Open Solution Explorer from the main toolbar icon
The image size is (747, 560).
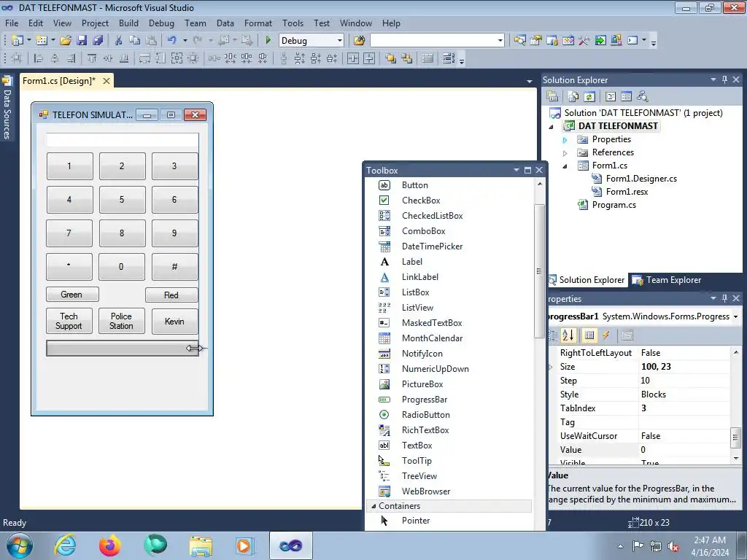coord(519,41)
